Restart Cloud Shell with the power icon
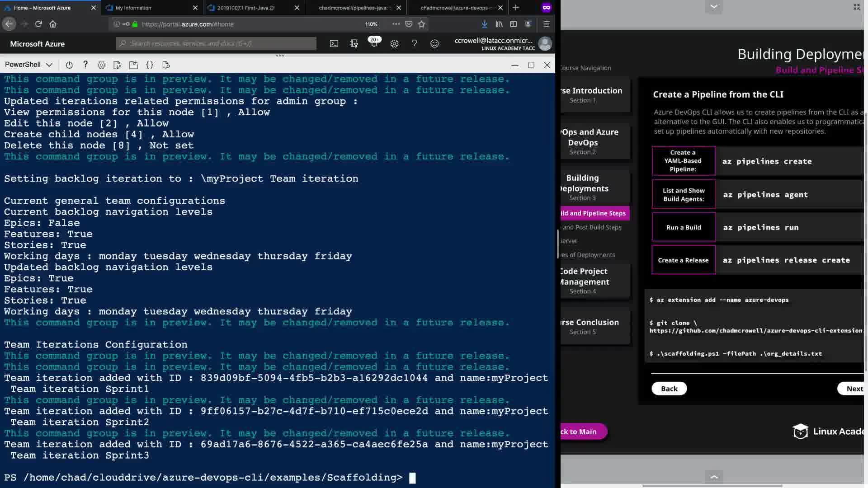 pos(69,65)
